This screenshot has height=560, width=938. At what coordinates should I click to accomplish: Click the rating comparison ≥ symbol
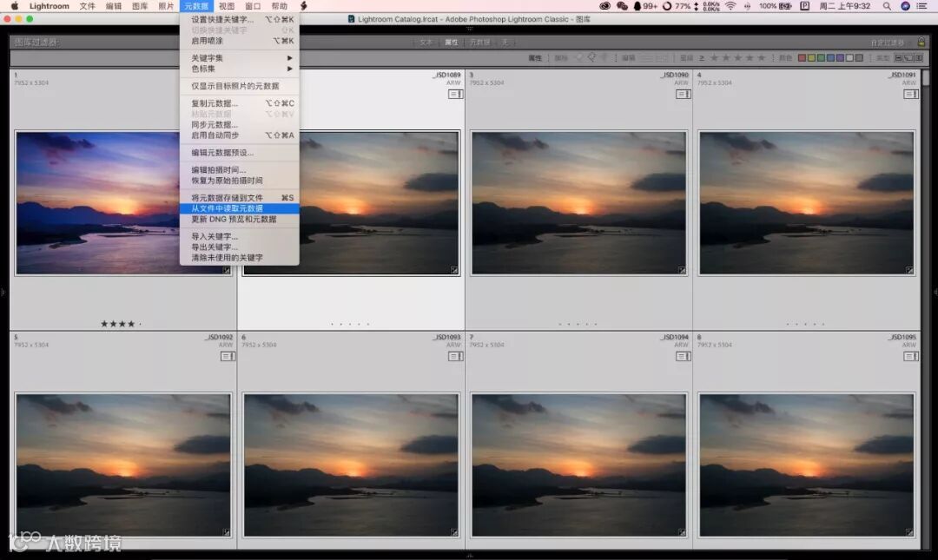pyautogui.click(x=702, y=58)
